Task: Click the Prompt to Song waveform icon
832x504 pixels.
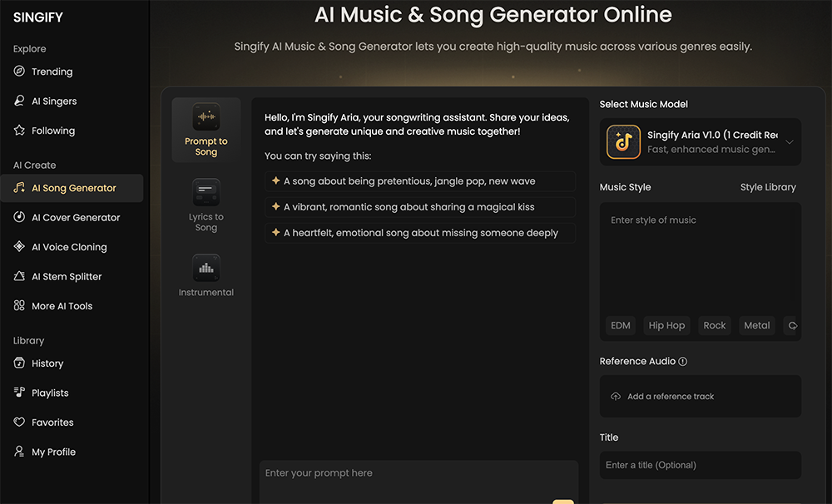Action: [206, 116]
